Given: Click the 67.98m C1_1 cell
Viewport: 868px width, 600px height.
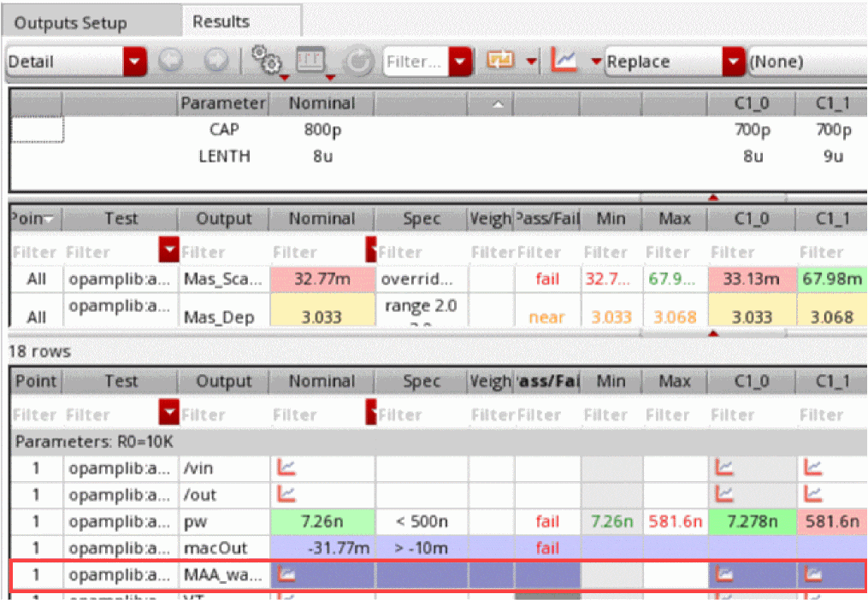Looking at the screenshot, I should 832,279.
